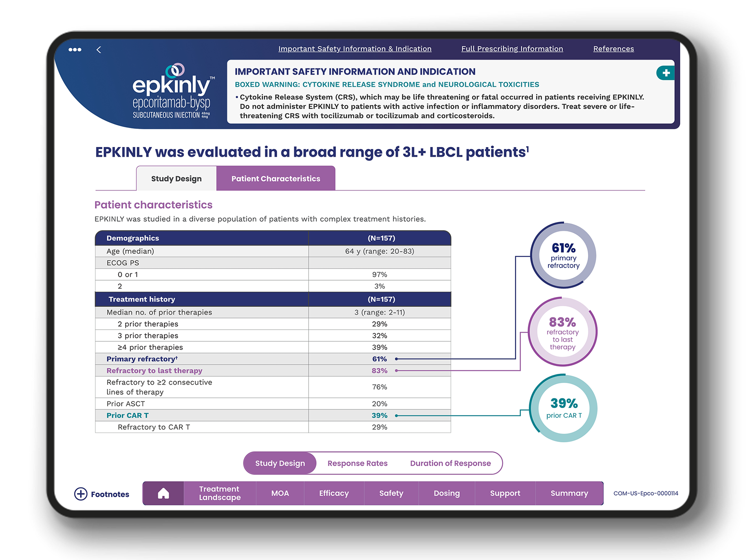Switch to the Study Design tab
The width and height of the screenshot is (754, 560).
coord(176,179)
